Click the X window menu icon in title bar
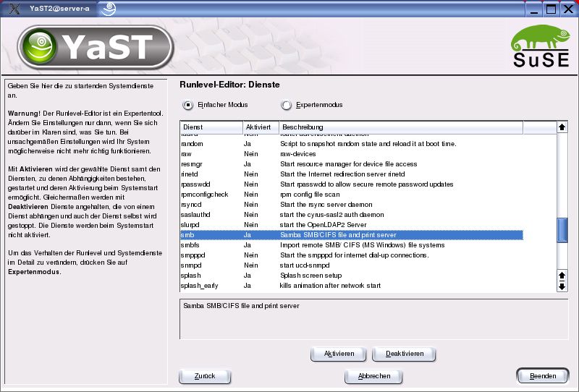This screenshot has height=392, width=579. 14,8
